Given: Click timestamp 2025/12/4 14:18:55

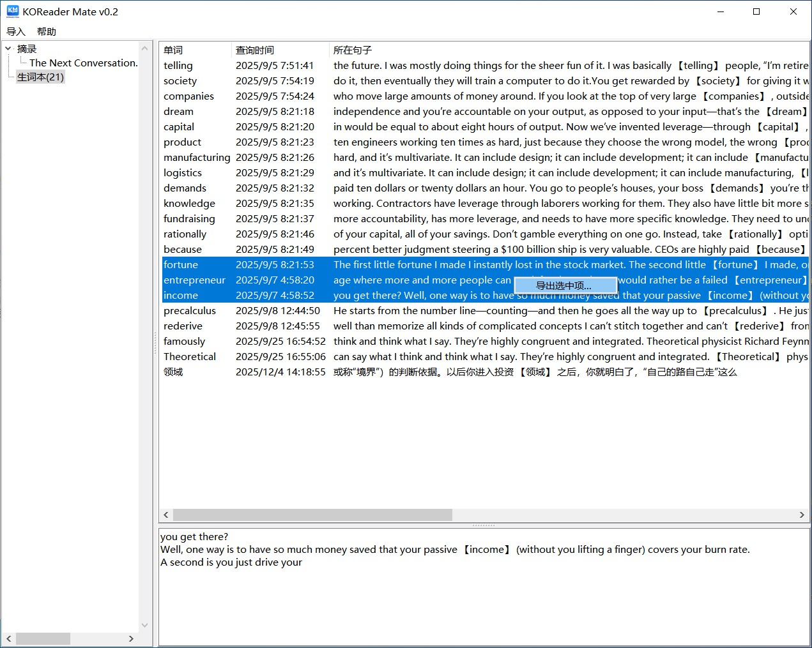Looking at the screenshot, I should [280, 372].
